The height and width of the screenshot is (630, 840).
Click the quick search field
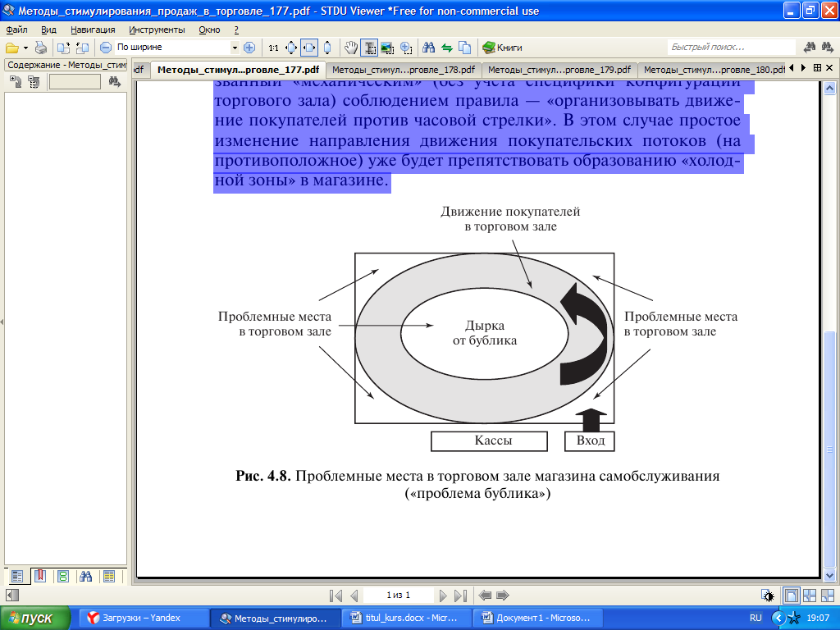pos(731,47)
